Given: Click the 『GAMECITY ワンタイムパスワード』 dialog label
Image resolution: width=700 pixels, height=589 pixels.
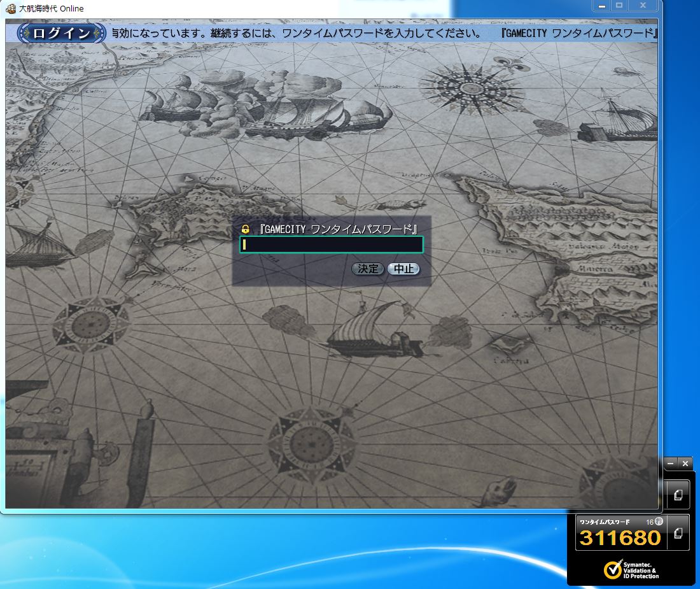Looking at the screenshot, I should [x=339, y=229].
